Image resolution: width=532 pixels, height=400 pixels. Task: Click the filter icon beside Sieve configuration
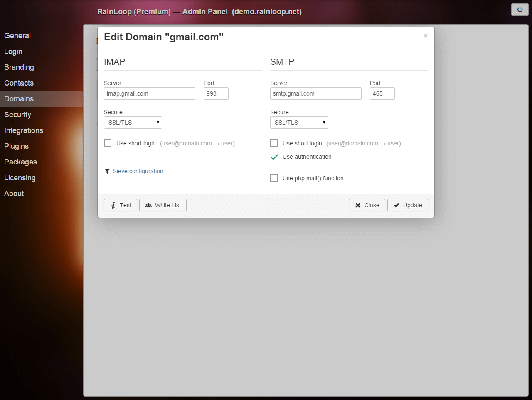(x=107, y=171)
